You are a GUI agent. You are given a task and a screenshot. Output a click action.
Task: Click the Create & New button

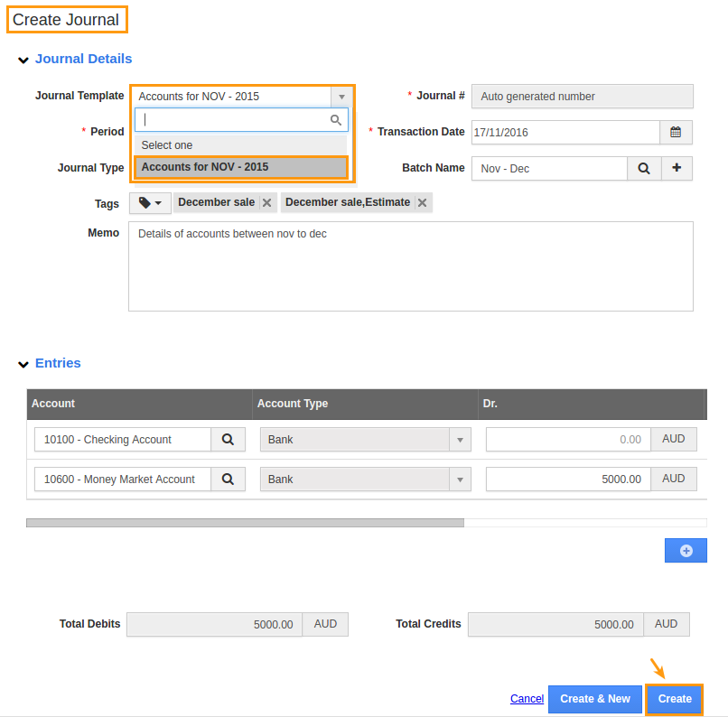click(x=594, y=699)
